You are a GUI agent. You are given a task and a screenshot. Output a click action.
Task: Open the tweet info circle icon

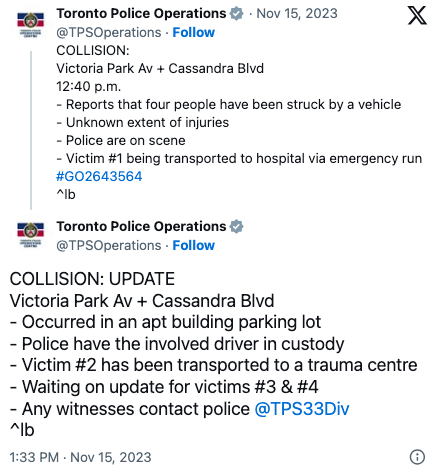click(x=417, y=457)
